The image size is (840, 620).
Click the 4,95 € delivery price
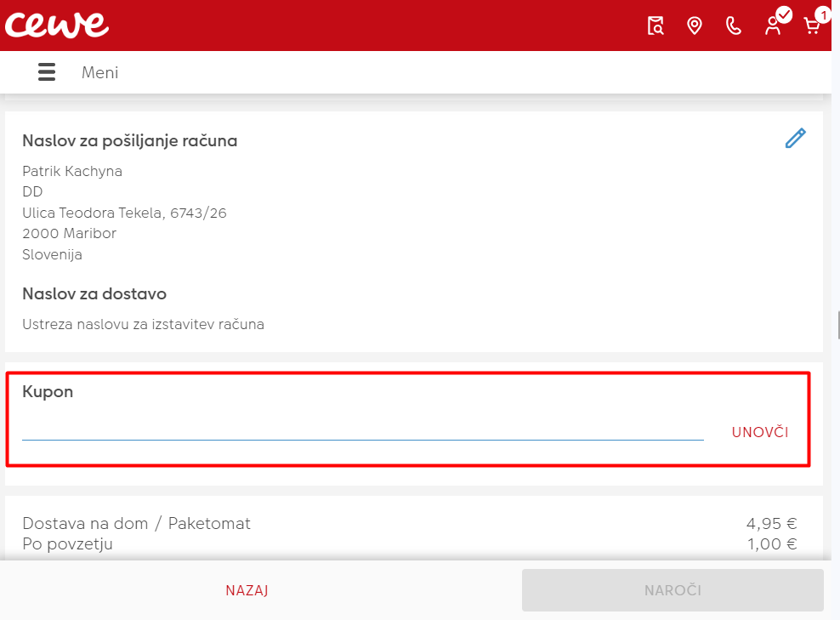pyautogui.click(x=772, y=524)
